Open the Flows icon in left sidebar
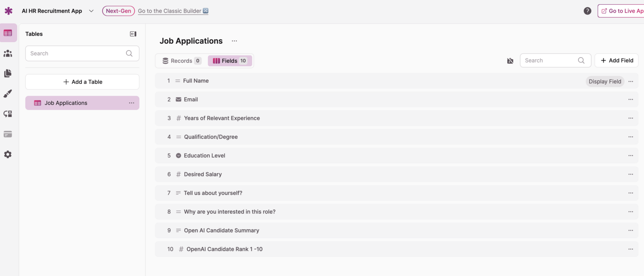 tap(8, 114)
